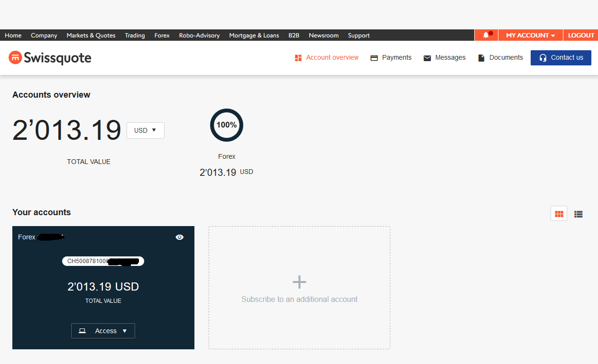Go to the Messages tab

(444, 58)
